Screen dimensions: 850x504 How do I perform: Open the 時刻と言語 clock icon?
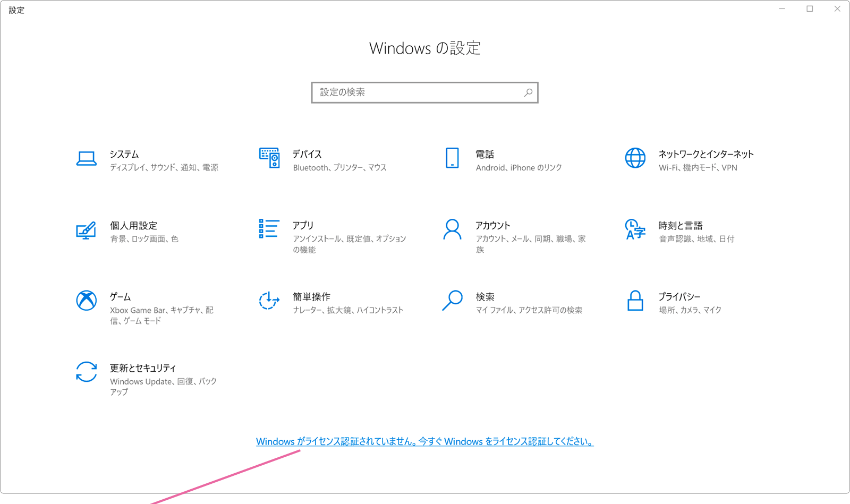tap(635, 229)
